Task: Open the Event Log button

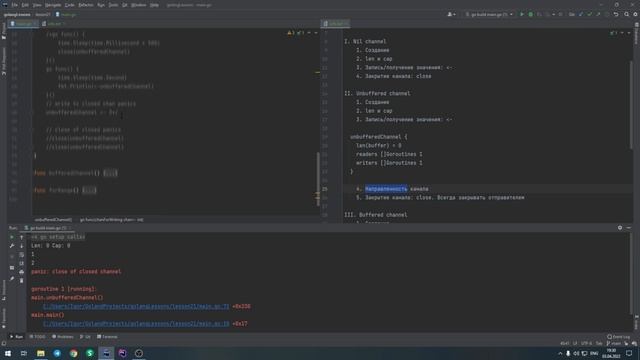Action: tap(619, 337)
